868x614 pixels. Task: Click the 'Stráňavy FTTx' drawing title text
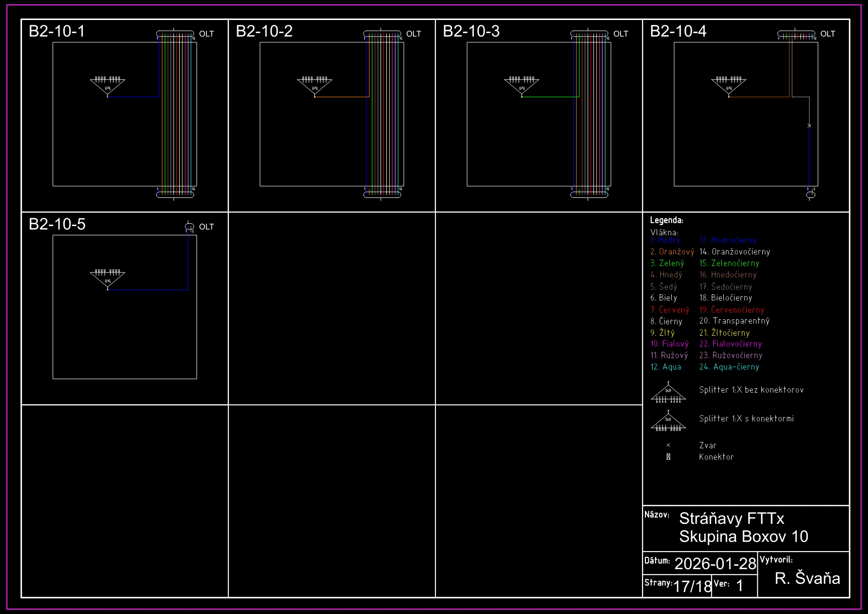pyautogui.click(x=732, y=518)
